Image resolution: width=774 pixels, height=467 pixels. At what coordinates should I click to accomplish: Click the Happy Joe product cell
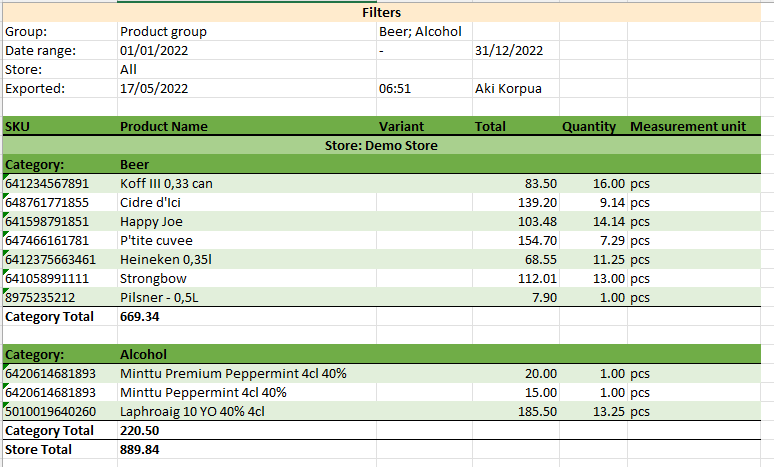pos(152,222)
